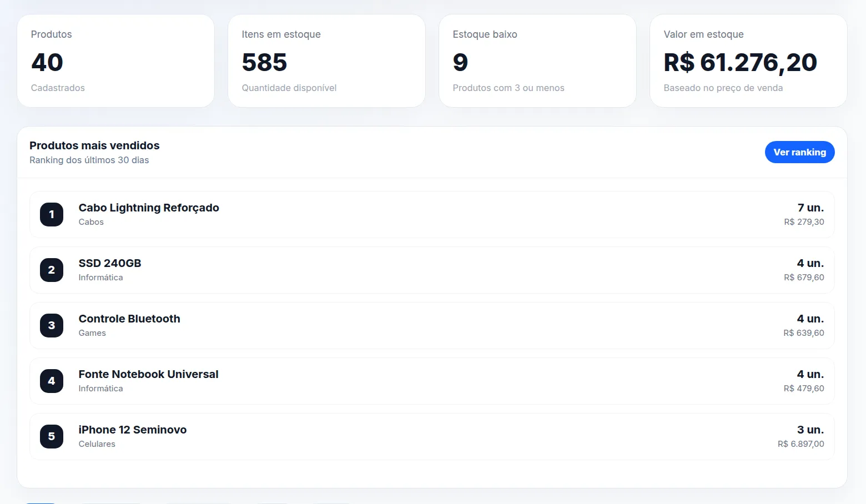Click the Games category under Controle Bluetooth
Viewport: 866px width, 504px height.
(92, 333)
